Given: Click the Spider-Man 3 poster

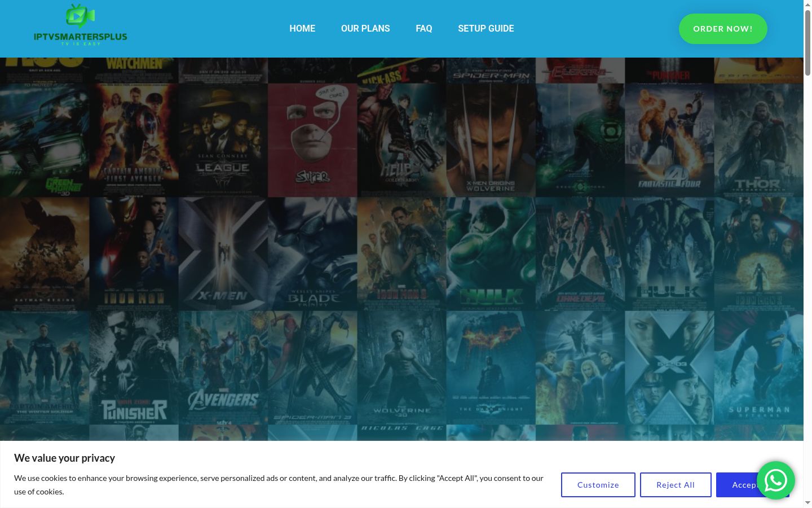Looking at the screenshot, I should click(x=312, y=367).
